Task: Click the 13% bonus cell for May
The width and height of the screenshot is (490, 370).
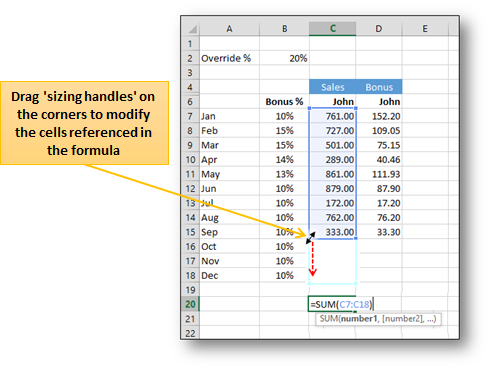Action: tap(284, 174)
